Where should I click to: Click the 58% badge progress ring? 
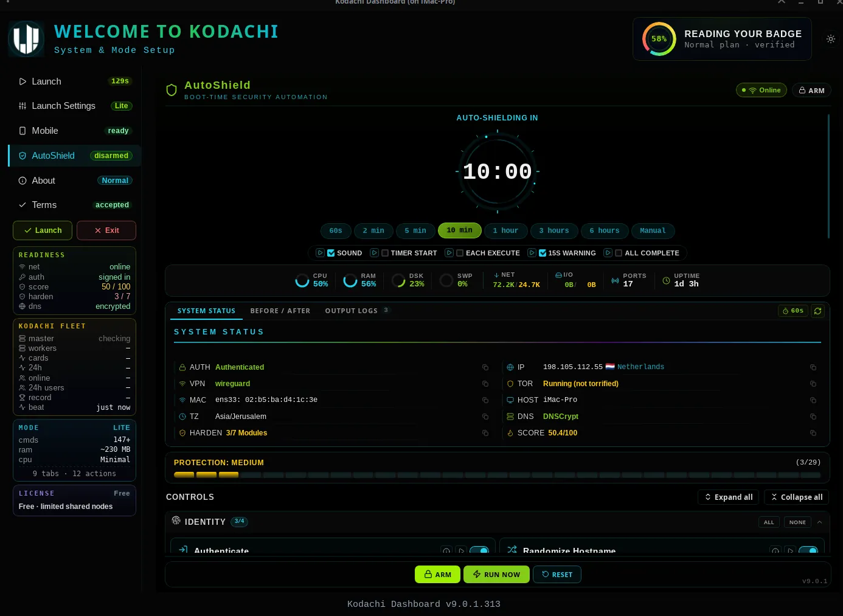[x=659, y=39]
